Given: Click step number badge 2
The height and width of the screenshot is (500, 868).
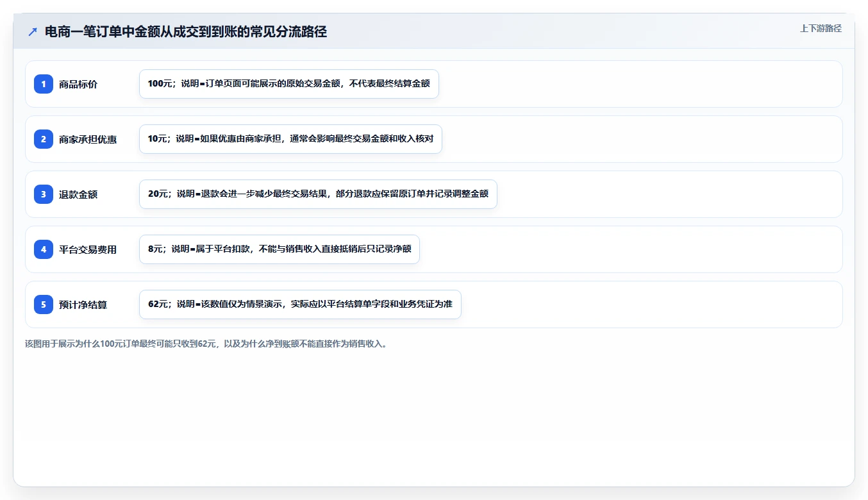Looking at the screenshot, I should [44, 139].
